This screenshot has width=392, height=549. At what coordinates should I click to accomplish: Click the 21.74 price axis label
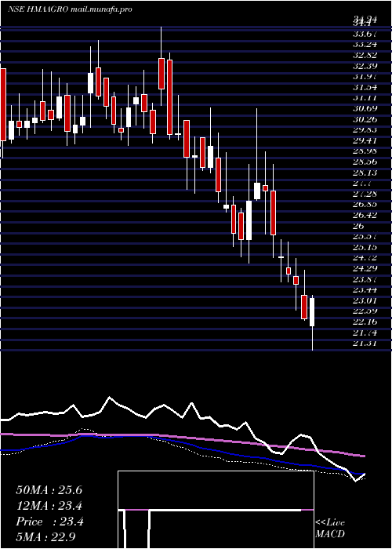[365, 333]
